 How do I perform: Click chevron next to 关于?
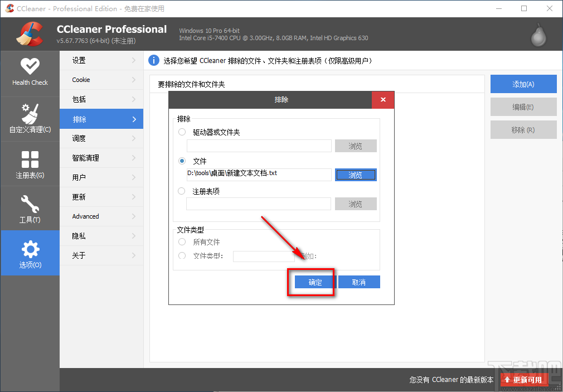point(134,255)
